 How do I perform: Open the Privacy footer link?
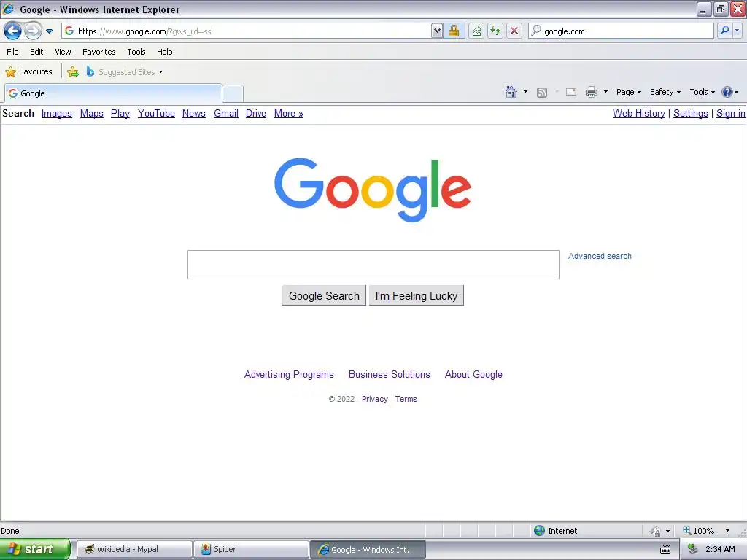tap(375, 399)
